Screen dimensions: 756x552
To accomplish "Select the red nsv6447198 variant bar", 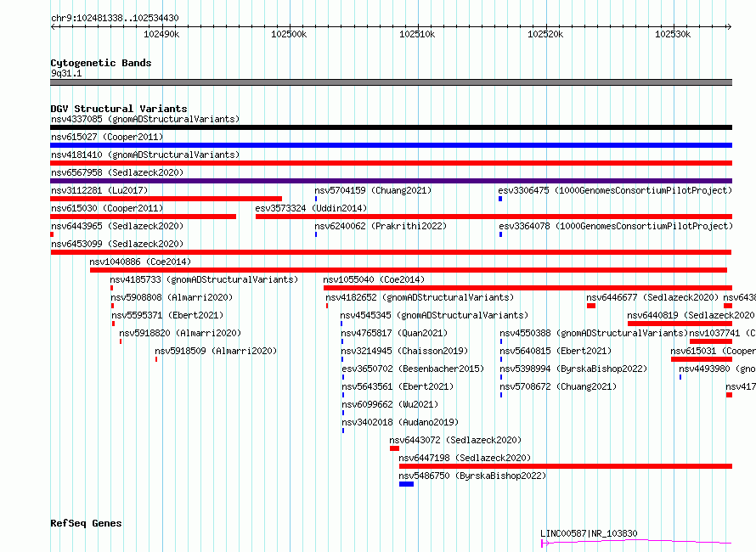I will (x=566, y=466).
